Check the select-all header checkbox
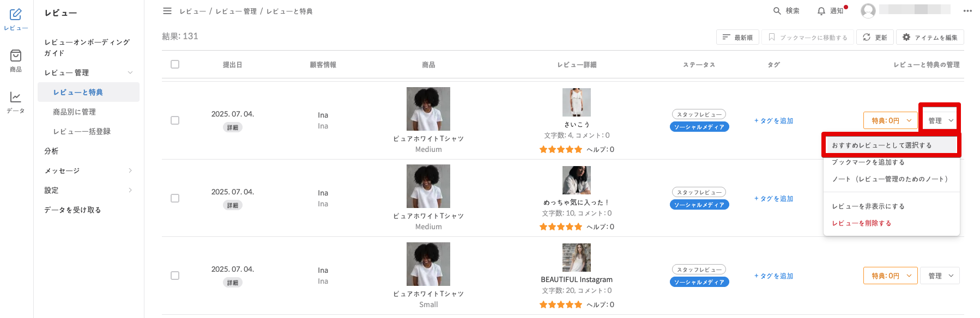This screenshot has height=318, width=980. pyautogui.click(x=175, y=64)
